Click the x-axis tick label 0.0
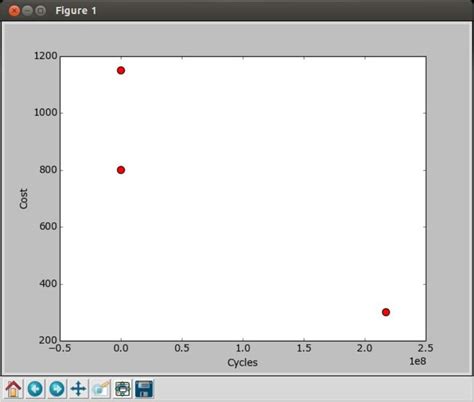474x402 pixels. [x=121, y=348]
